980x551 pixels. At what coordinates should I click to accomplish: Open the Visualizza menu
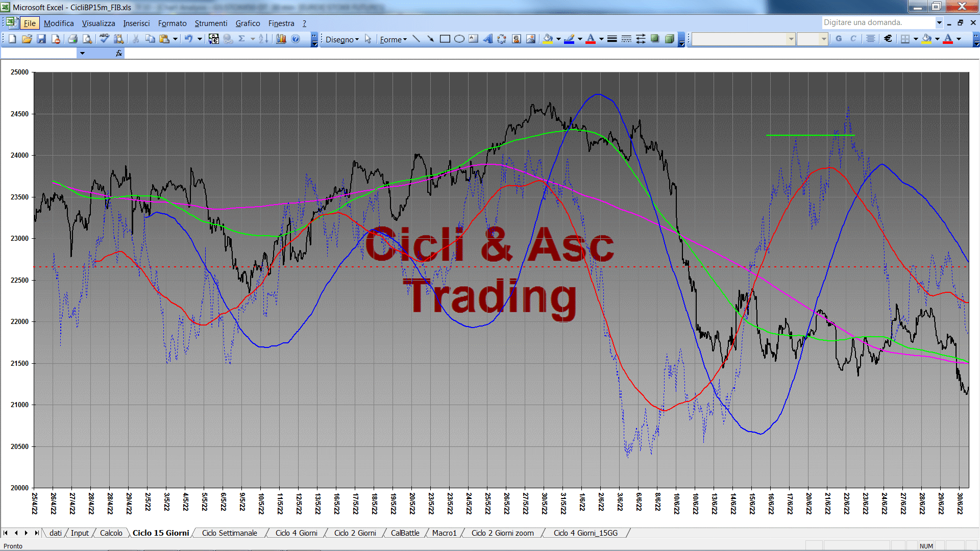point(99,23)
